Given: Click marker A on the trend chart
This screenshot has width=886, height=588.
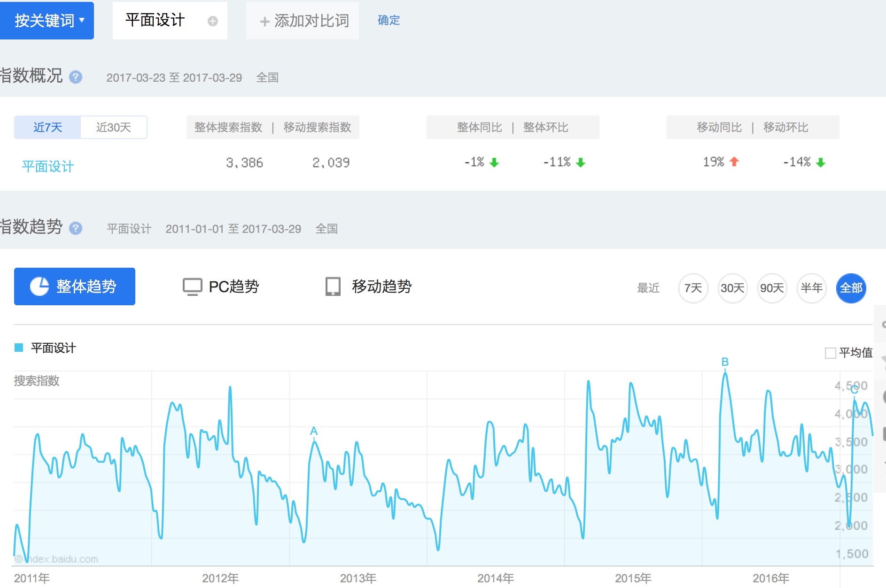Looking at the screenshot, I should (x=314, y=431).
